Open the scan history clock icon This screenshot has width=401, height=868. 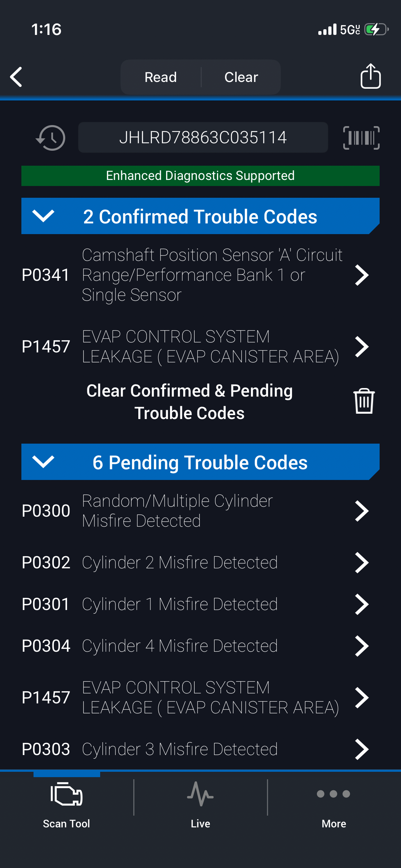[51, 138]
